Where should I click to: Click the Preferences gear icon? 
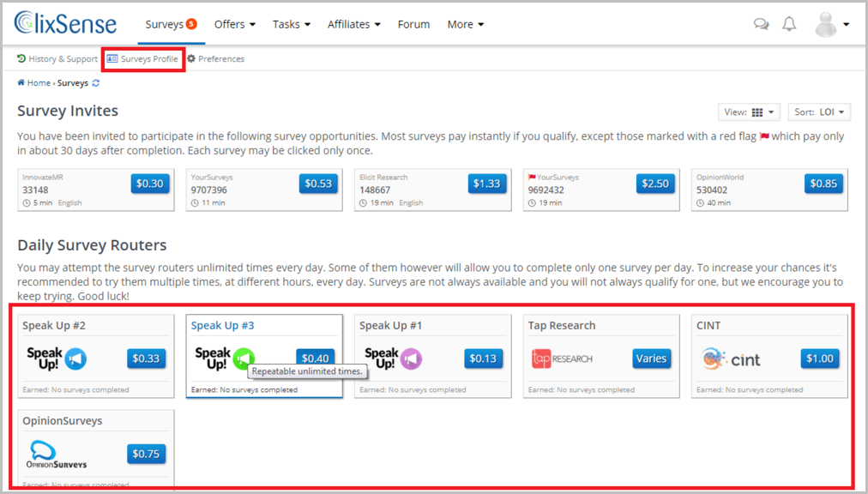(191, 58)
